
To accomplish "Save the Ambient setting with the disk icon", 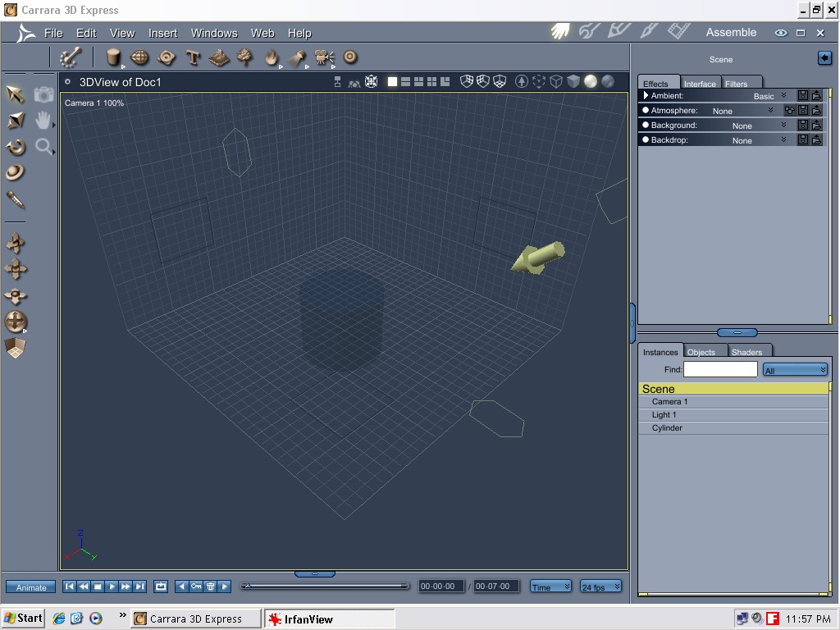I will click(803, 96).
